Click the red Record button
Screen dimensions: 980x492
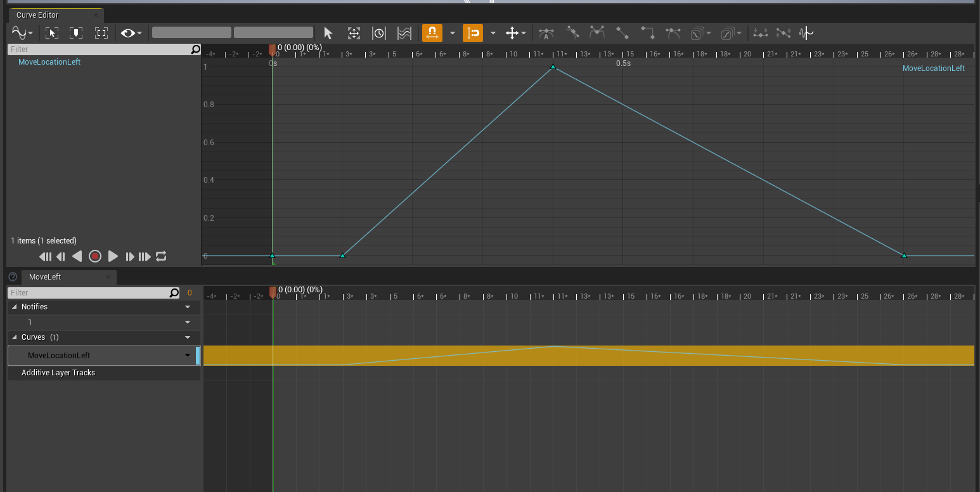(95, 256)
